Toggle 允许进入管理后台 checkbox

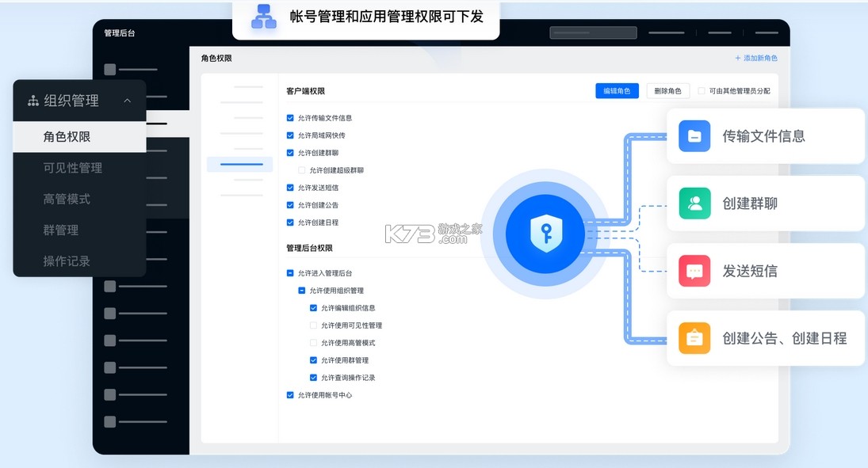pyautogui.click(x=290, y=272)
